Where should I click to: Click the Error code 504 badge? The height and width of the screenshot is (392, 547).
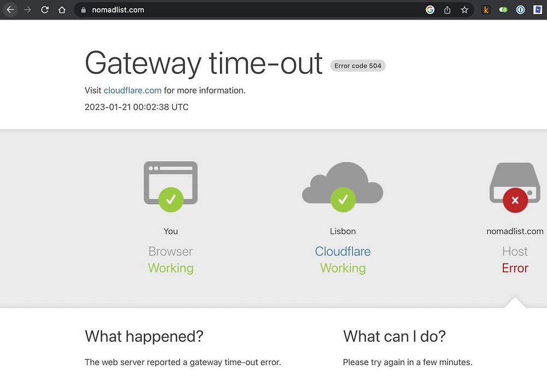tap(358, 66)
